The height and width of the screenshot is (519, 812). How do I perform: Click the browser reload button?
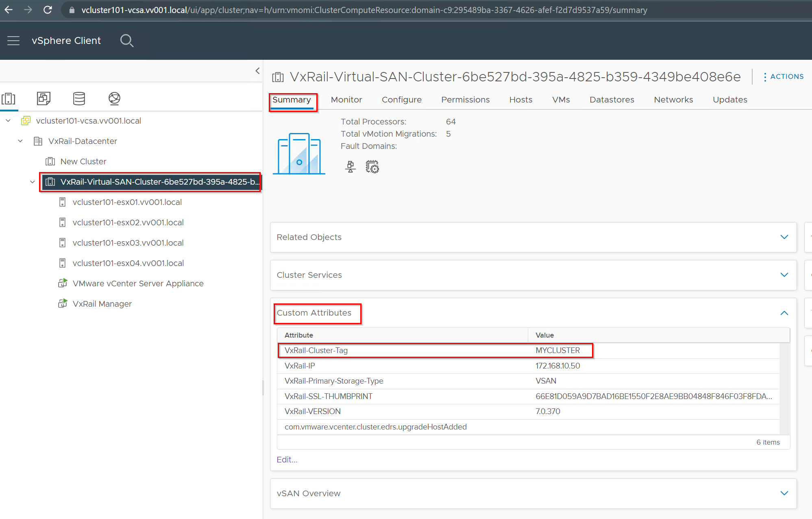point(48,10)
